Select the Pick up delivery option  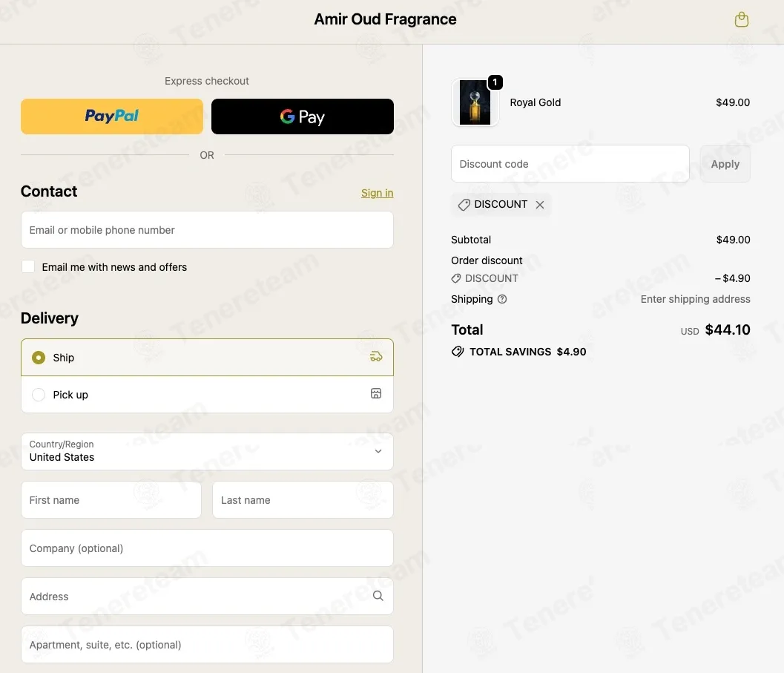click(207, 394)
